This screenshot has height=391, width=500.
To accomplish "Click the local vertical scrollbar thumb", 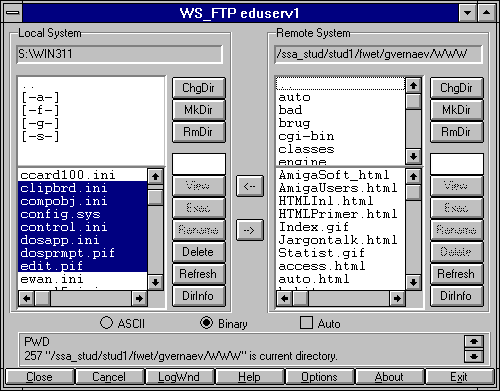I will pyautogui.click(x=155, y=197).
